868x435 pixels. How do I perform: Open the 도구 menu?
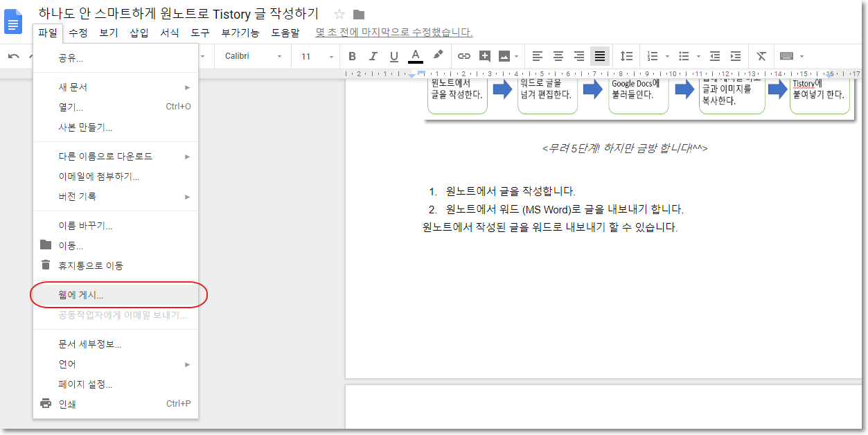tap(200, 33)
